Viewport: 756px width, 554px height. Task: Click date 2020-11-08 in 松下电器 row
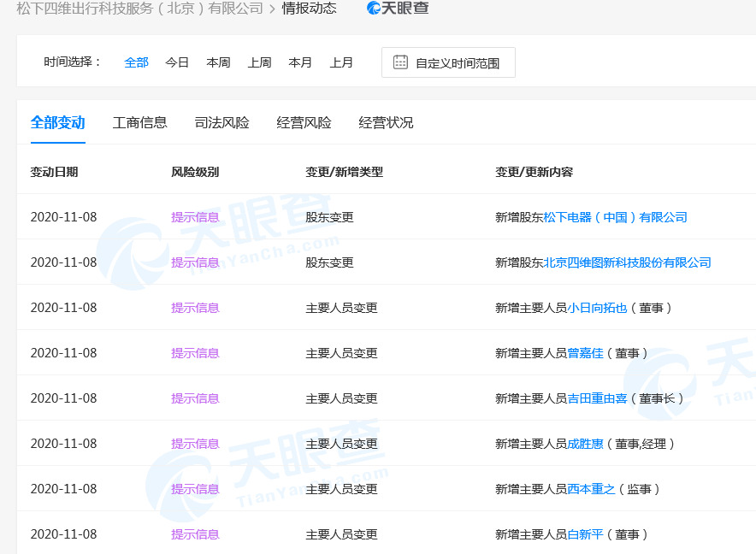pyautogui.click(x=63, y=217)
